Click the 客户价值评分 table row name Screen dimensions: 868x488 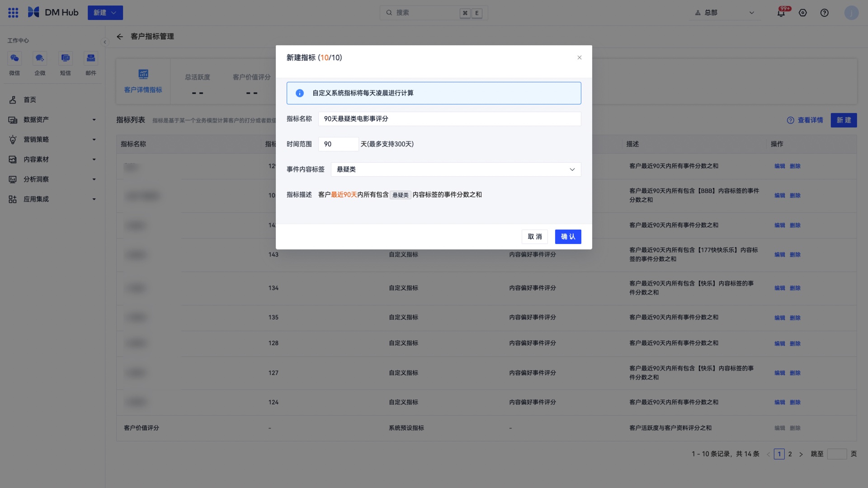142,428
